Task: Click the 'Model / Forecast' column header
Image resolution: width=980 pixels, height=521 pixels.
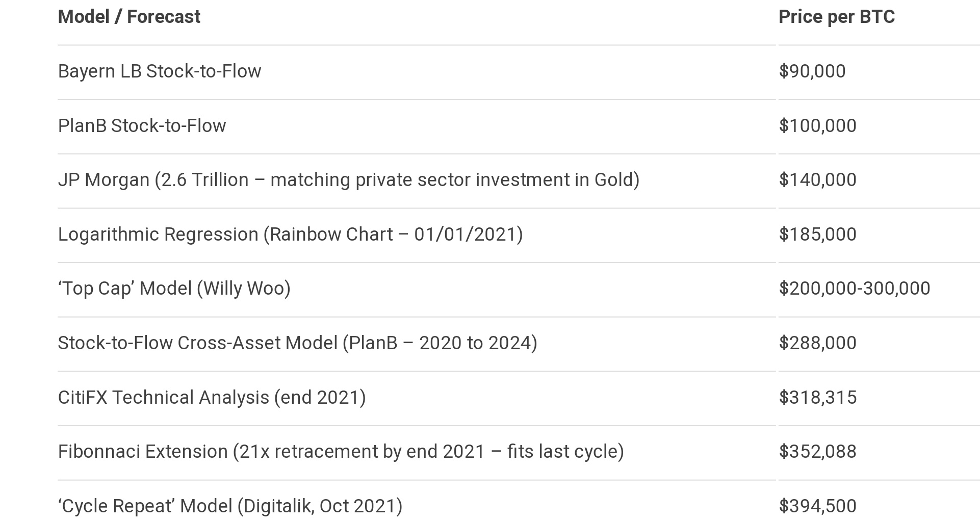Action: (129, 17)
